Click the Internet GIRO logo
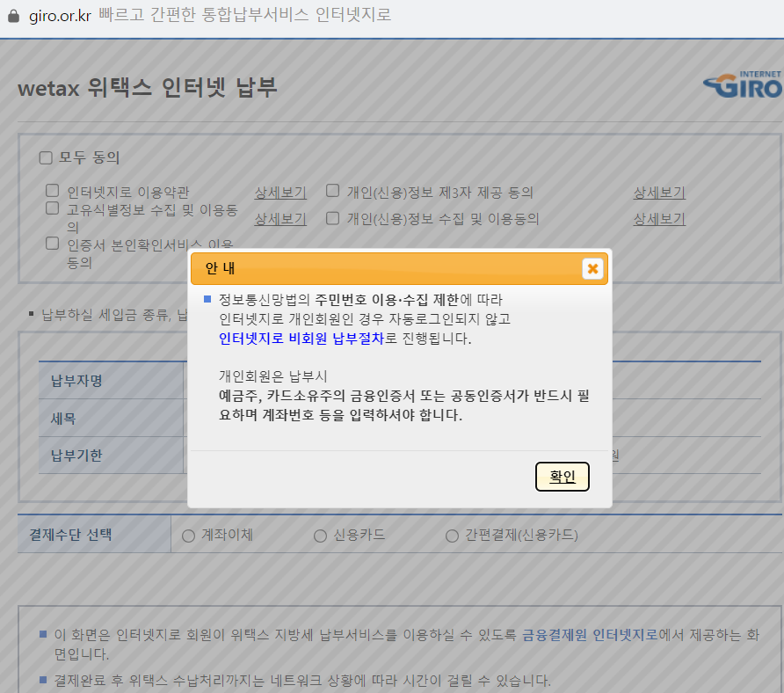The width and height of the screenshot is (784, 693). pos(743,84)
